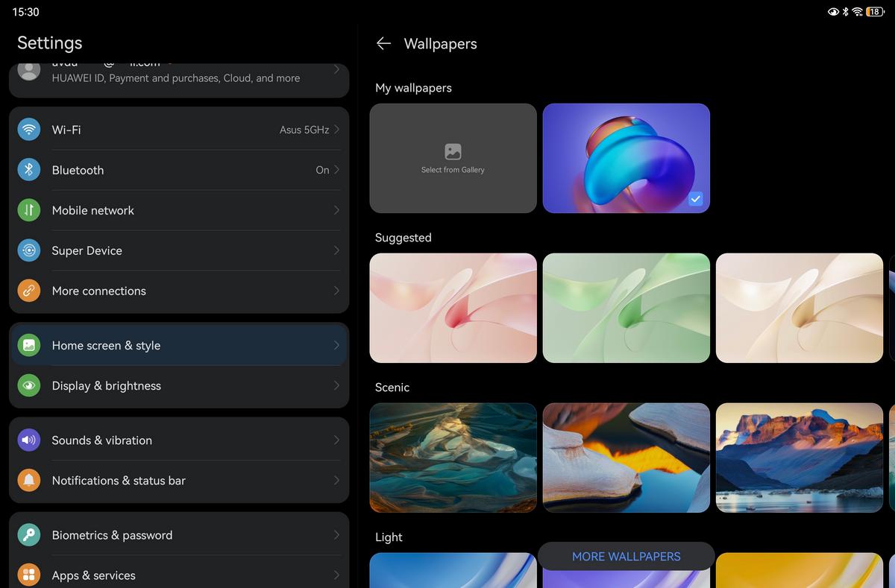Open the More connections entry
This screenshot has width=895, height=588.
[x=179, y=291]
